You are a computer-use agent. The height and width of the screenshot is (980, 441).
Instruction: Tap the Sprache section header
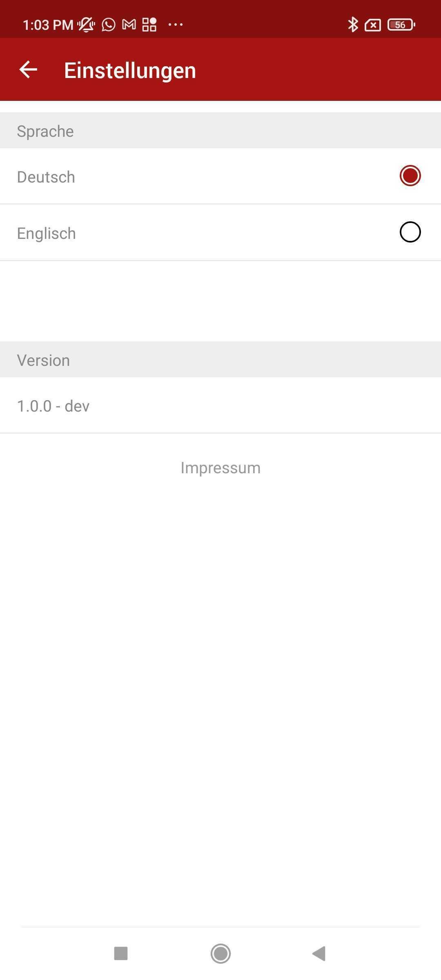coord(220,131)
